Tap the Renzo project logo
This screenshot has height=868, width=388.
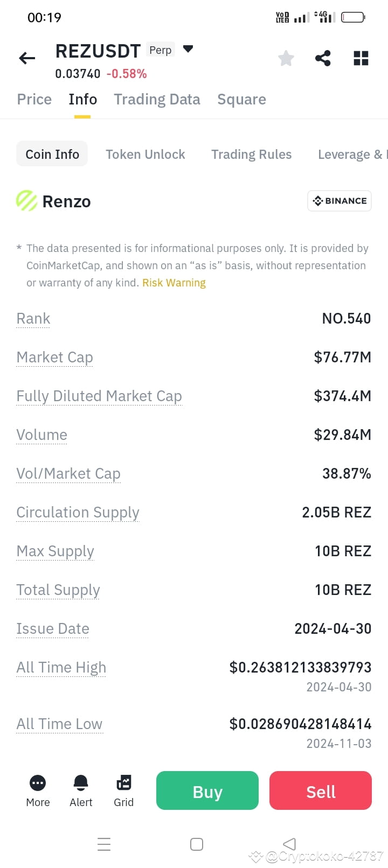point(25,201)
